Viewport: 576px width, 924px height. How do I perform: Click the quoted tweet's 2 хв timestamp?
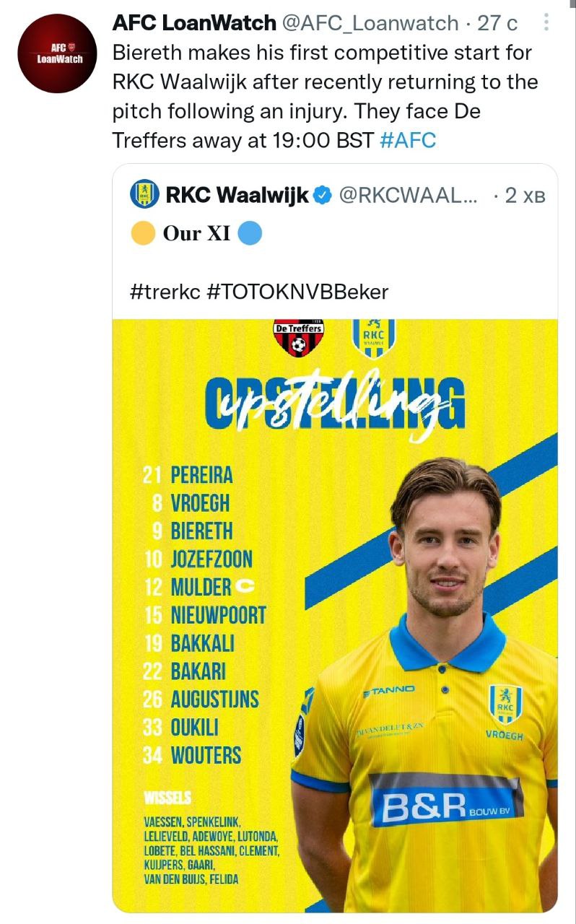(x=525, y=195)
